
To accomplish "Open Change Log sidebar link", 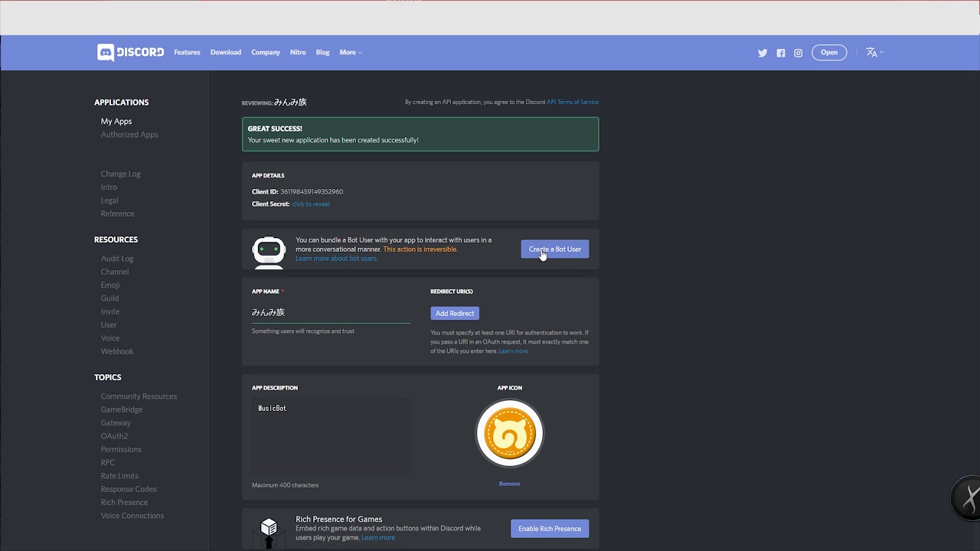I will 121,174.
